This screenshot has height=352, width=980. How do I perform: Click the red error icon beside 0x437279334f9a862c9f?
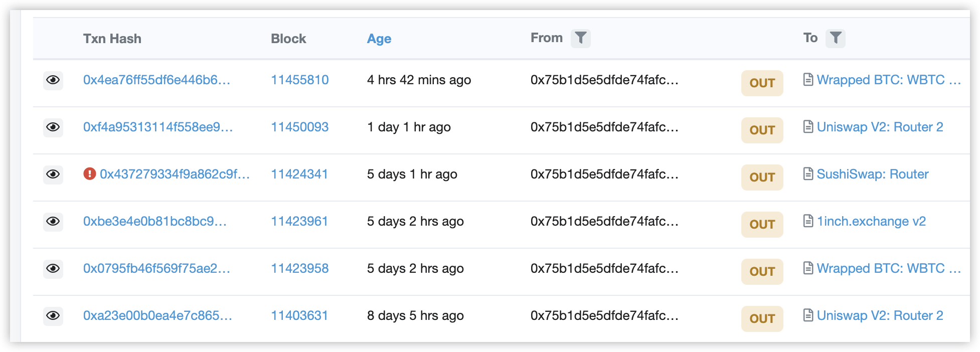point(90,174)
